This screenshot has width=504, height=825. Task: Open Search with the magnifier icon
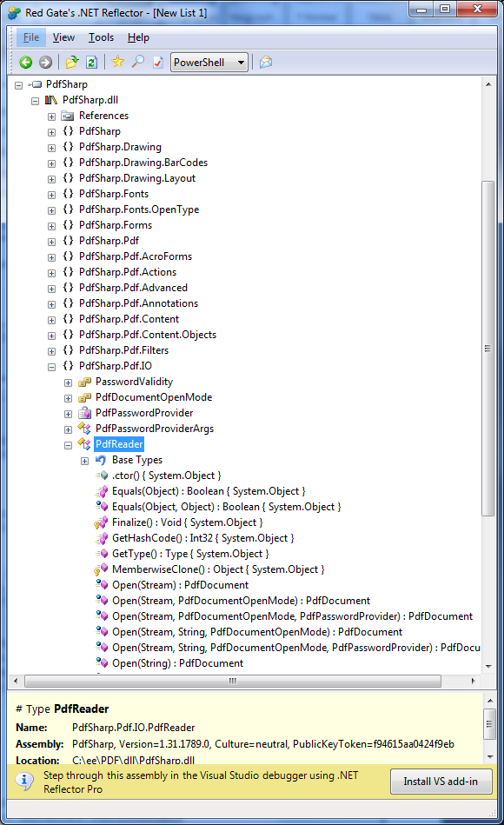(138, 62)
